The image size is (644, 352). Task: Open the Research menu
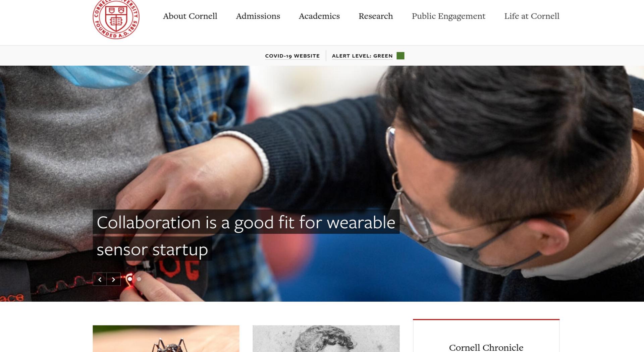(376, 16)
